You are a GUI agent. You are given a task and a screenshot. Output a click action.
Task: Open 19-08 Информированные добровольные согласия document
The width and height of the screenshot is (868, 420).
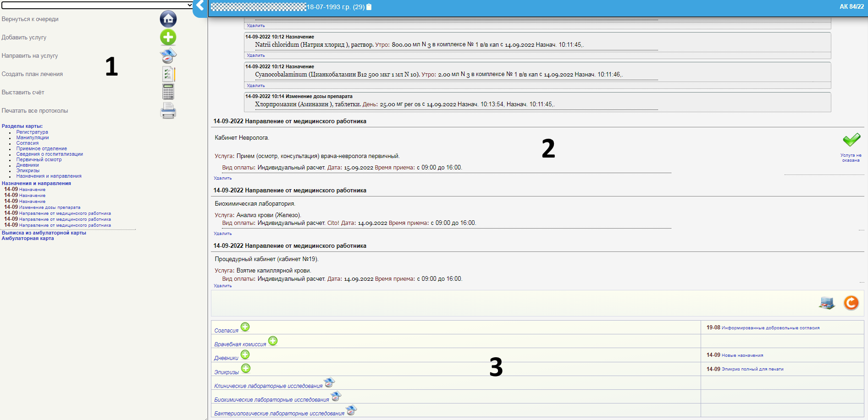click(770, 328)
